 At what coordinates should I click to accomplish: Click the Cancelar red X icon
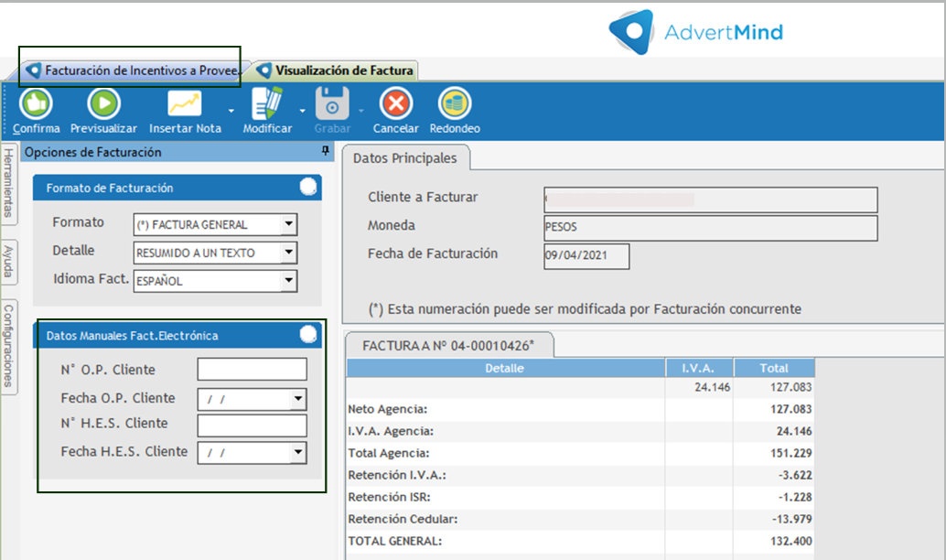tap(395, 103)
